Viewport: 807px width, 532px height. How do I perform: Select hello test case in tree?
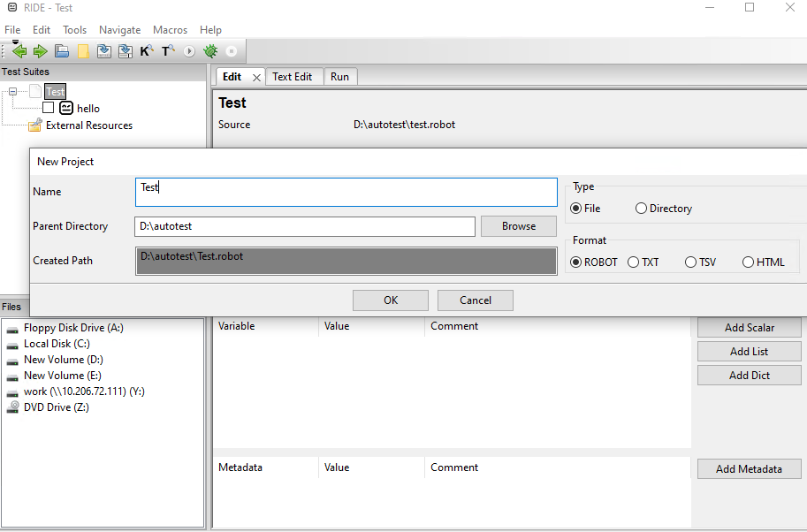coord(88,108)
